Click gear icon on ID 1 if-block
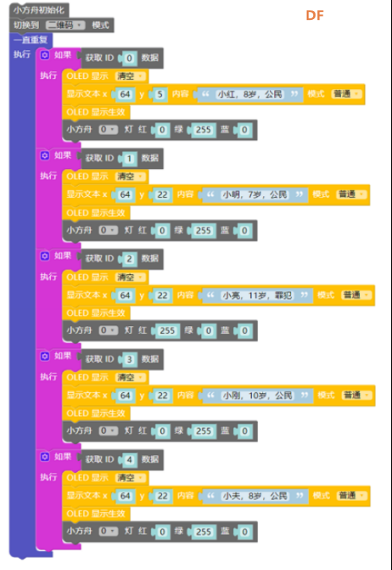This screenshot has width=392, height=570. click(x=45, y=155)
